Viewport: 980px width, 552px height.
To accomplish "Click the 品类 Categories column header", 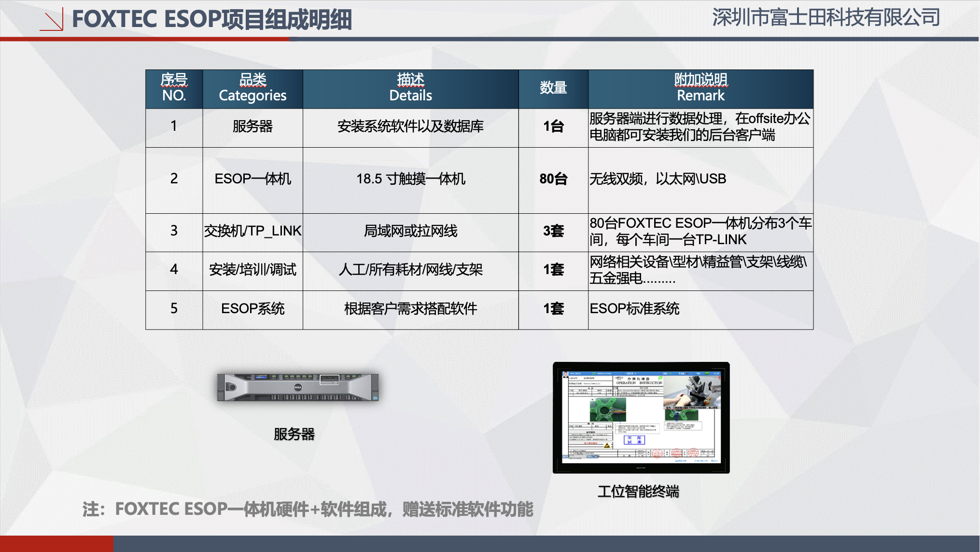I will (x=252, y=88).
